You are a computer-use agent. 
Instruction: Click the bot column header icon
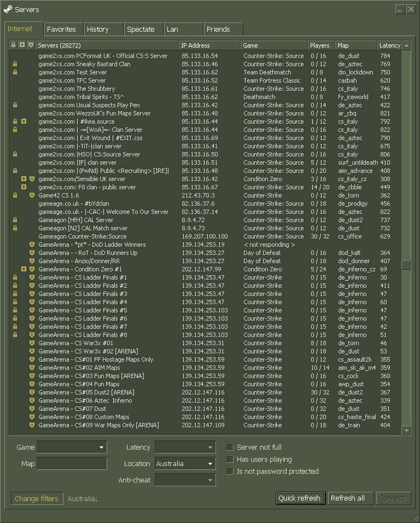coord(22,45)
